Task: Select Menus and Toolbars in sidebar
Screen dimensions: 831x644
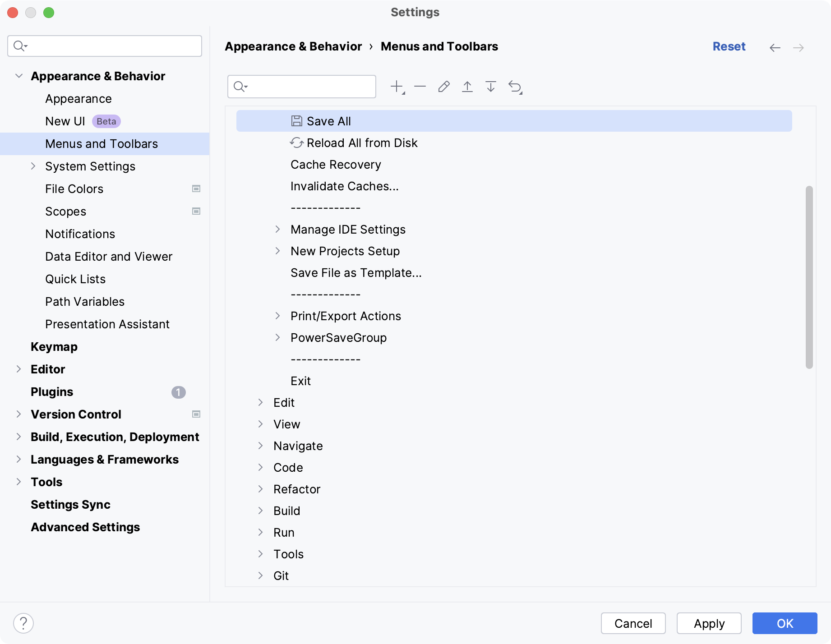Action: 105,144
